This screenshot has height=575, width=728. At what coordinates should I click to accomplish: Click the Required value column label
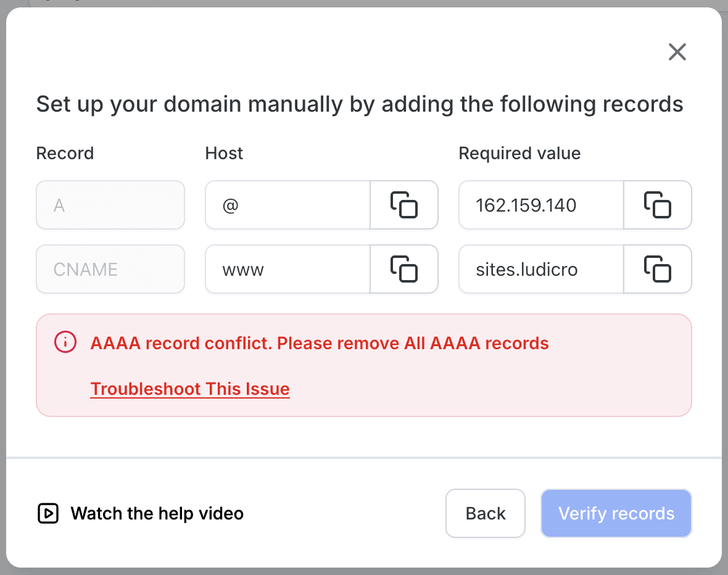519,153
